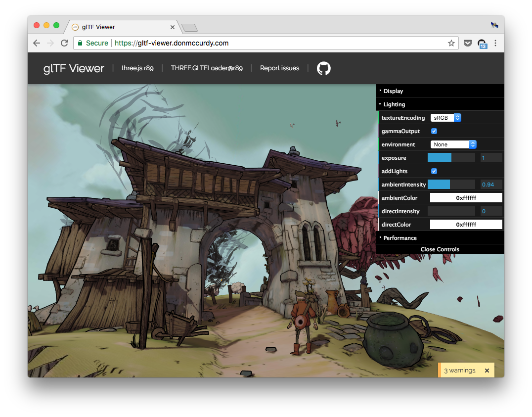Close the glTF Viewer browser tab

(173, 27)
